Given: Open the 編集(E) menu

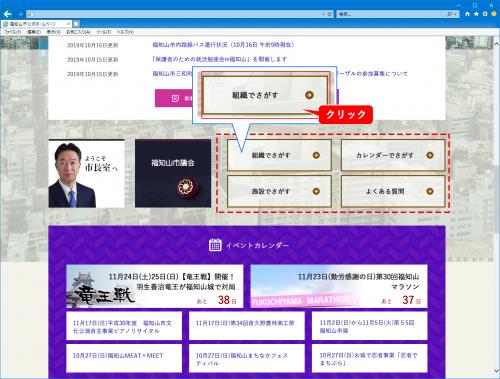Looking at the screenshot, I should pyautogui.click(x=34, y=32).
